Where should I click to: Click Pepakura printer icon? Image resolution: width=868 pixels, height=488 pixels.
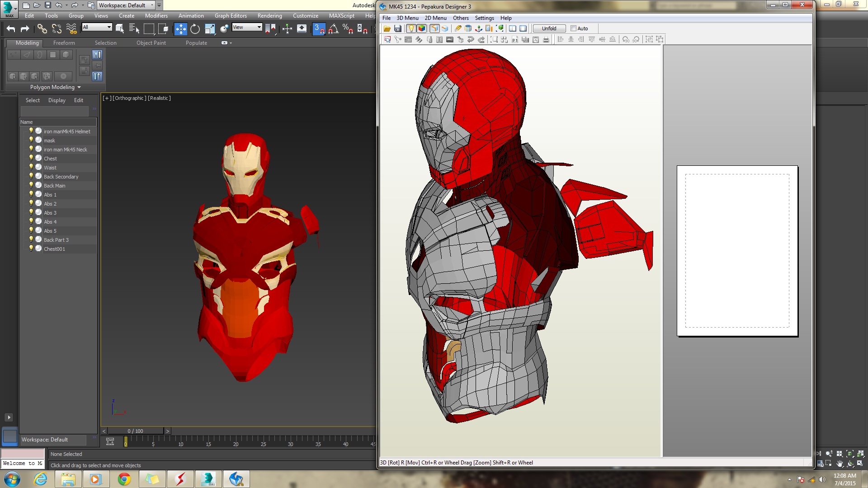pyautogui.click(x=546, y=40)
